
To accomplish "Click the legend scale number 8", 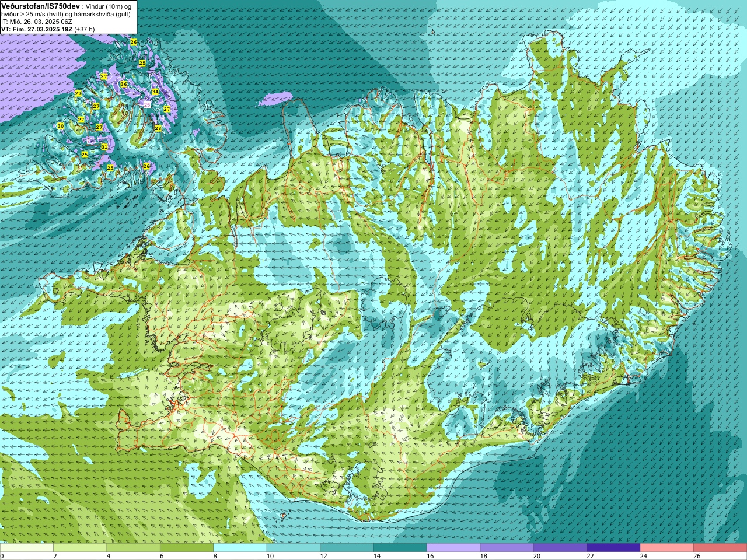I will [x=215, y=556].
